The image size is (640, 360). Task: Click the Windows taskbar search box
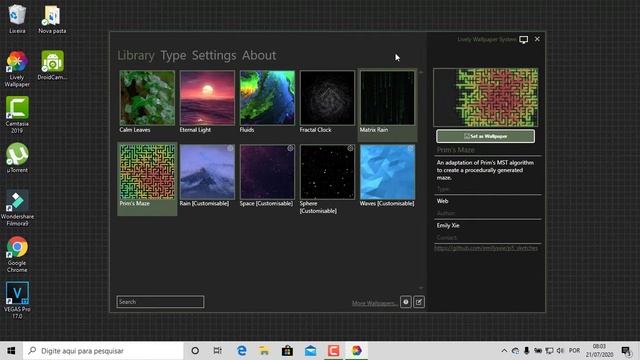pyautogui.click(x=103, y=351)
